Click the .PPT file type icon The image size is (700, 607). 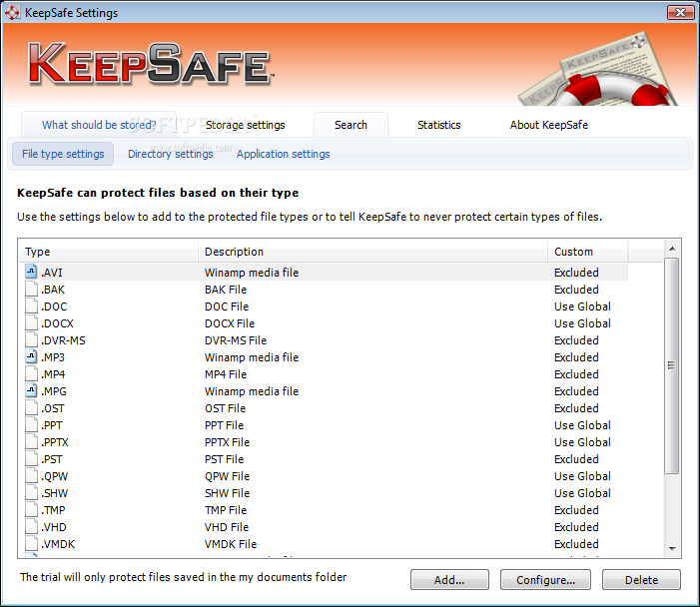click(31, 424)
